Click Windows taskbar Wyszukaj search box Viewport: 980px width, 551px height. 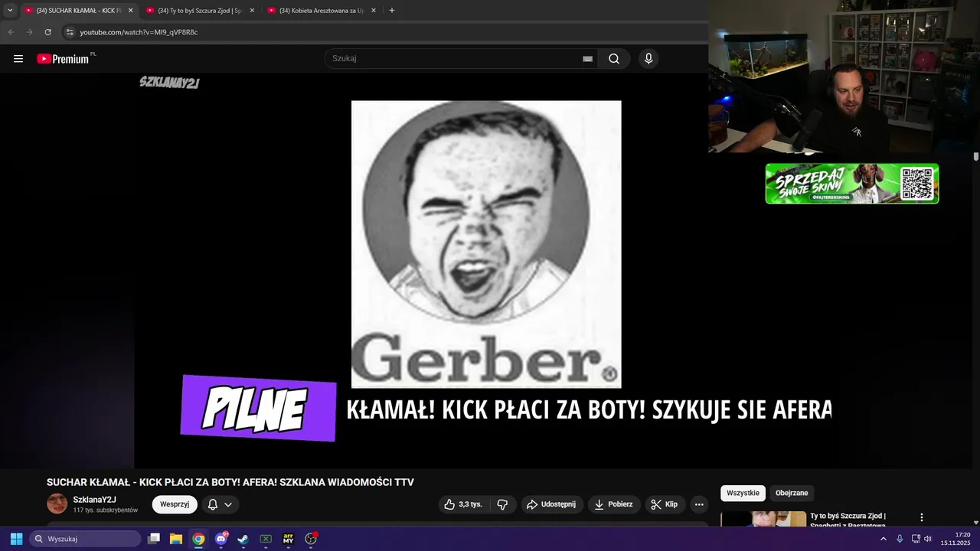click(85, 539)
